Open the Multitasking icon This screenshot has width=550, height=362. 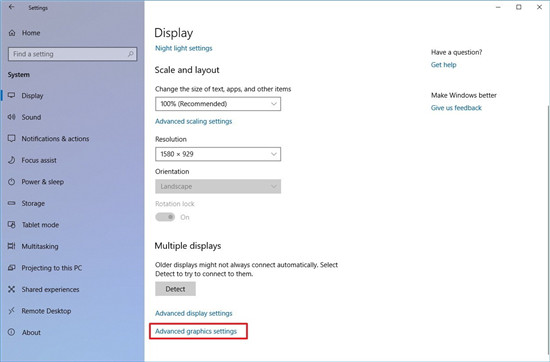[x=12, y=246]
